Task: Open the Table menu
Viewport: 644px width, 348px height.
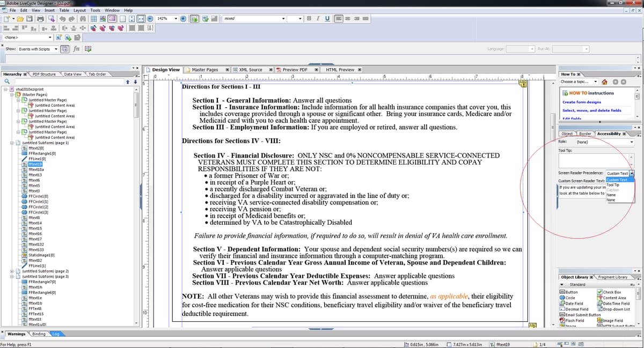Action: click(64, 10)
